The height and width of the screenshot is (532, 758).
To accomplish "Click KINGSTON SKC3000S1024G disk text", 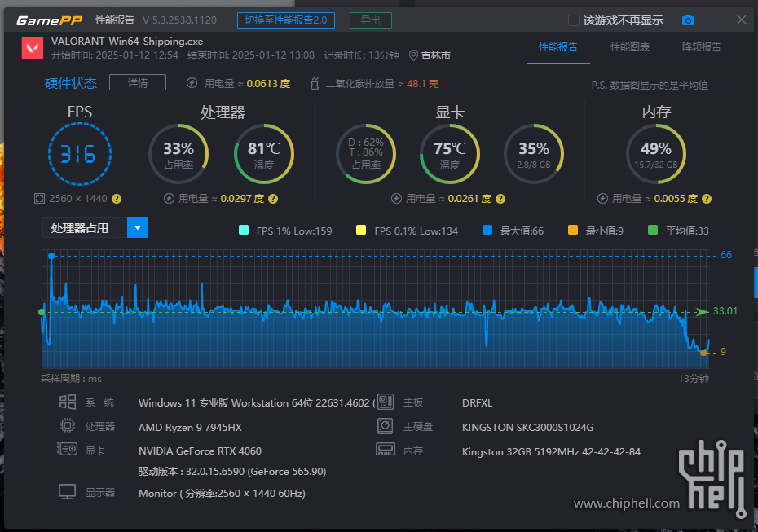I will [527, 427].
